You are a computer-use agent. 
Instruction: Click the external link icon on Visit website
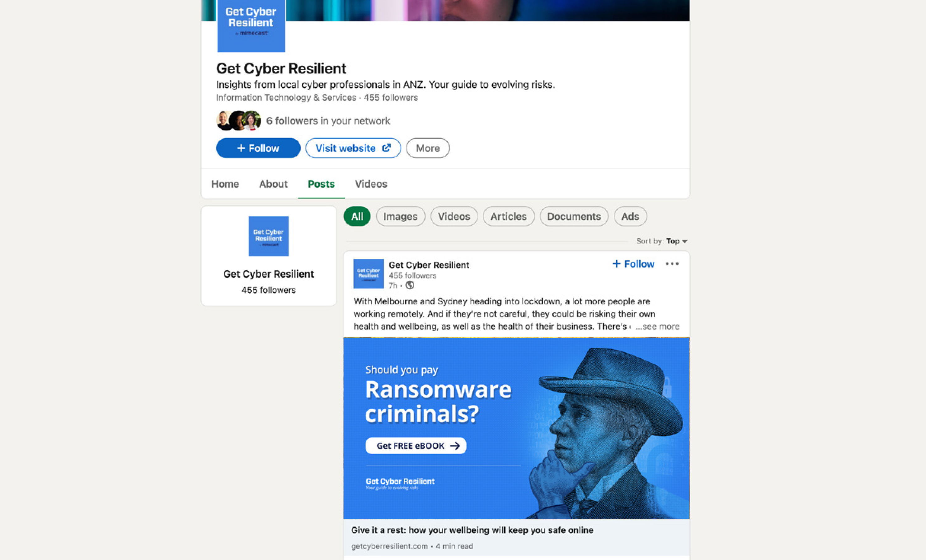[x=386, y=148]
